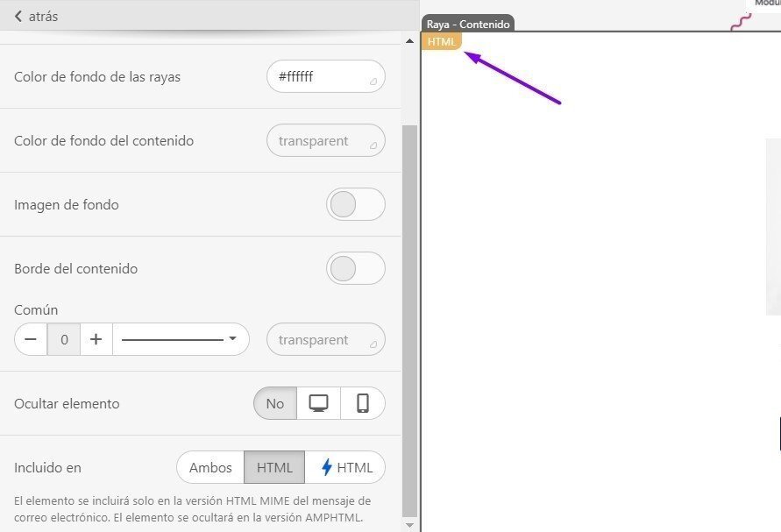
Task: Select the desktop monitor icon under Ocultar elemento
Action: [x=317, y=403]
